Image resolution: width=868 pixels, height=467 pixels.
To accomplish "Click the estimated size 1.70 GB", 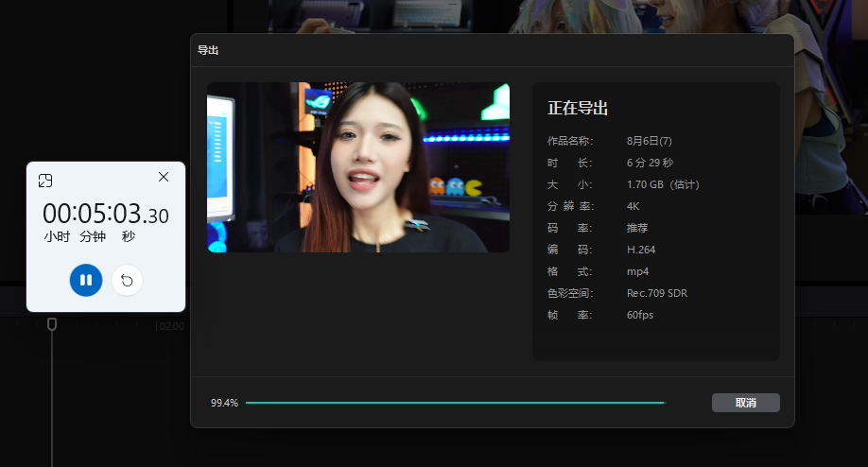I will [x=645, y=184].
